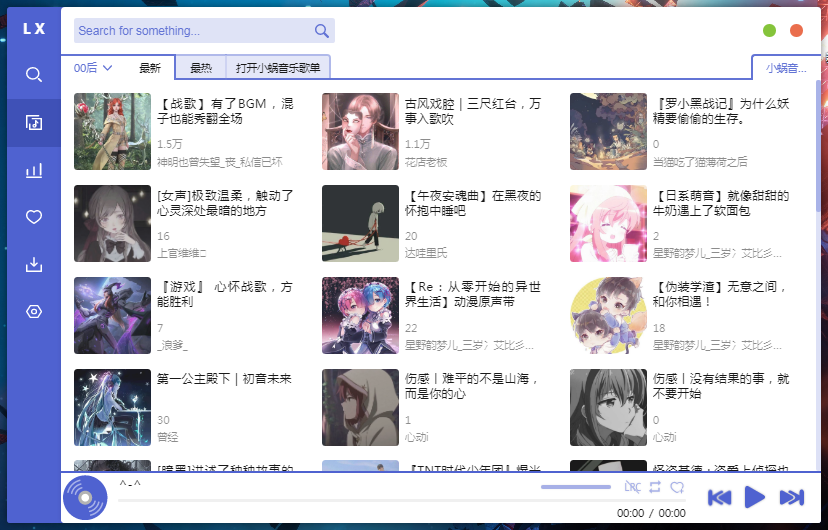Open 伤感｜没有结果的事 playlist cover
The width and height of the screenshot is (828, 530).
(608, 407)
